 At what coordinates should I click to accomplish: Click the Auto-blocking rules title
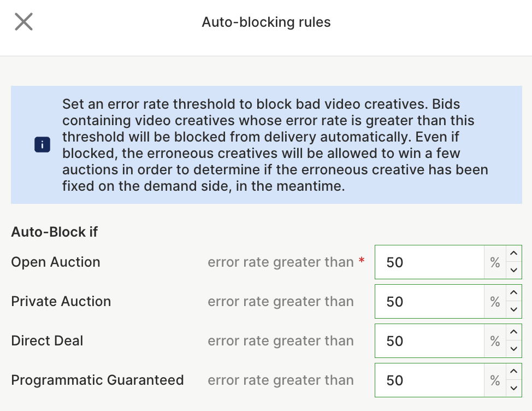pos(266,22)
